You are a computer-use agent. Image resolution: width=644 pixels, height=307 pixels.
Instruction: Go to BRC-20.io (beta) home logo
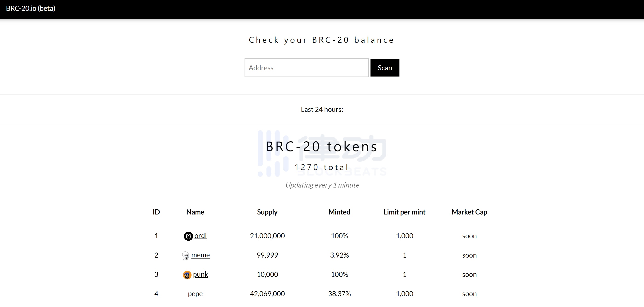31,8
